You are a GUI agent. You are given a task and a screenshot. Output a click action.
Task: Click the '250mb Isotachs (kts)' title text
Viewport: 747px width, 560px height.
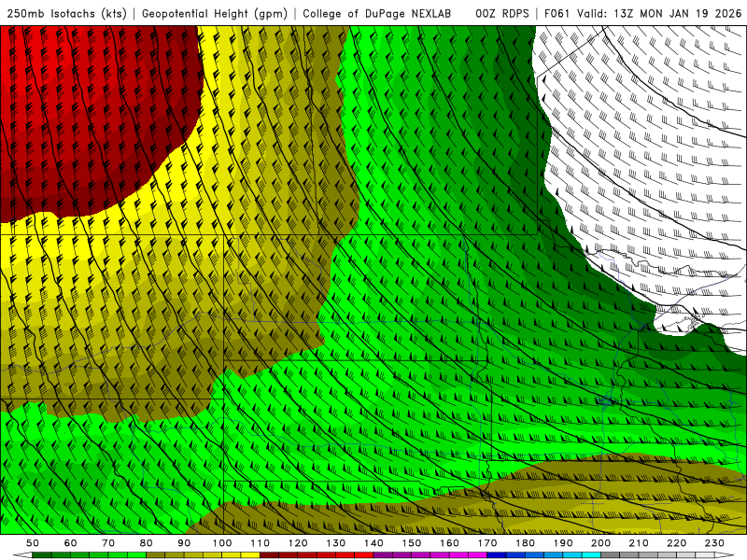[x=67, y=13]
